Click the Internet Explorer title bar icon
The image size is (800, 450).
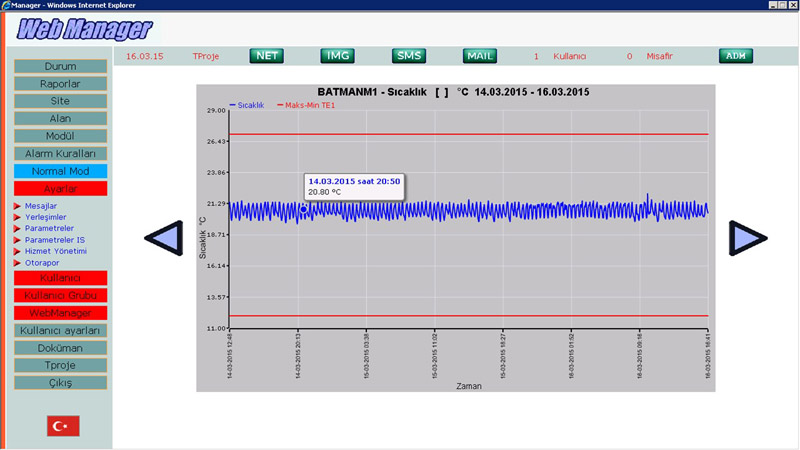(6, 5)
